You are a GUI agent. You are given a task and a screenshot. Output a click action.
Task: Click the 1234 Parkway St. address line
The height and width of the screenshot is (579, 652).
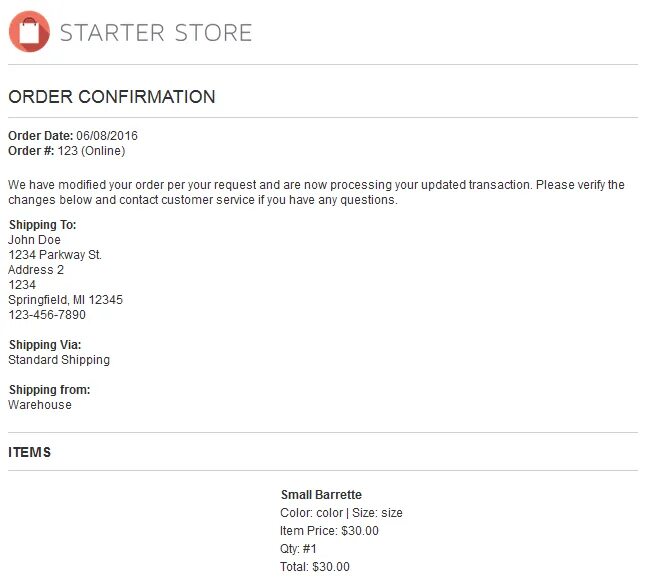(55, 255)
